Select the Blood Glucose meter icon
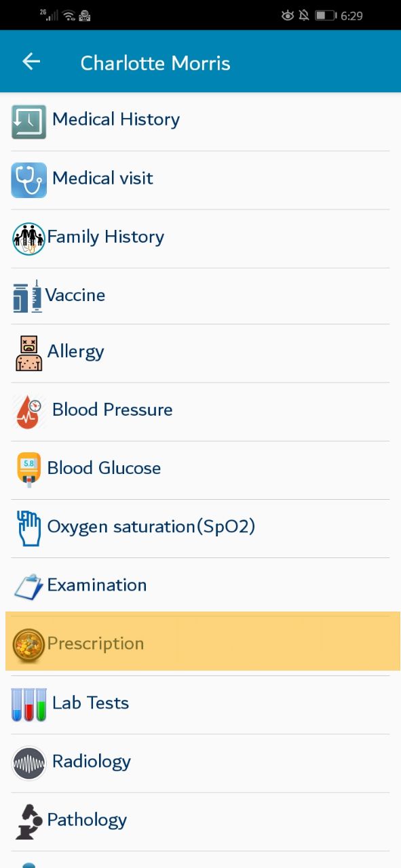 click(28, 470)
